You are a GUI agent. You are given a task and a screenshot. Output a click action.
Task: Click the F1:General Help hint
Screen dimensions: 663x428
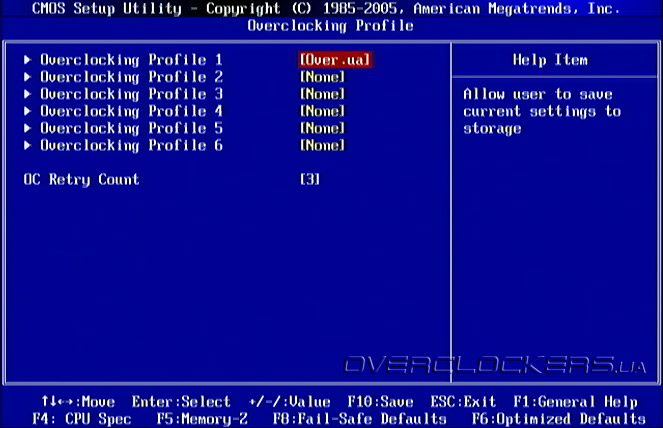[x=575, y=402]
